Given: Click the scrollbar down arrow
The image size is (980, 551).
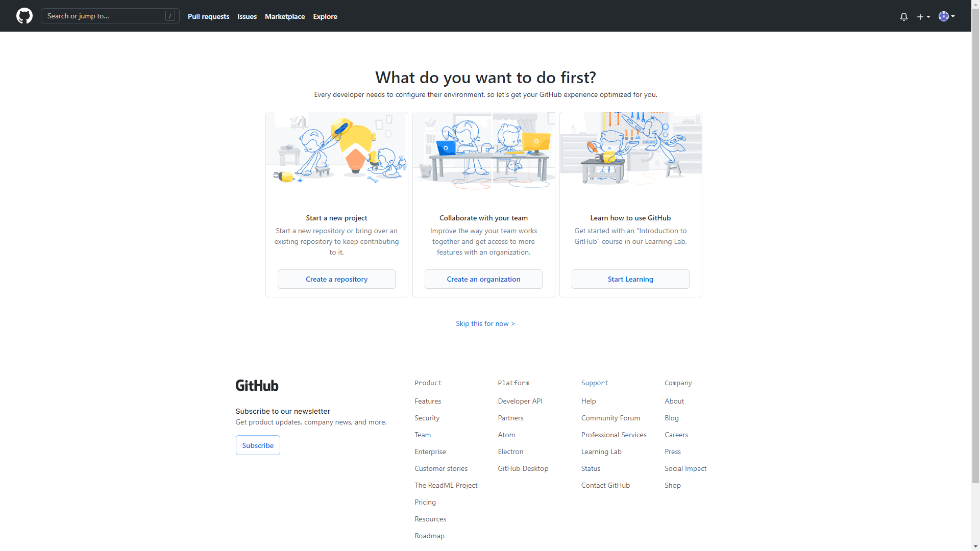Looking at the screenshot, I should click(975, 546).
